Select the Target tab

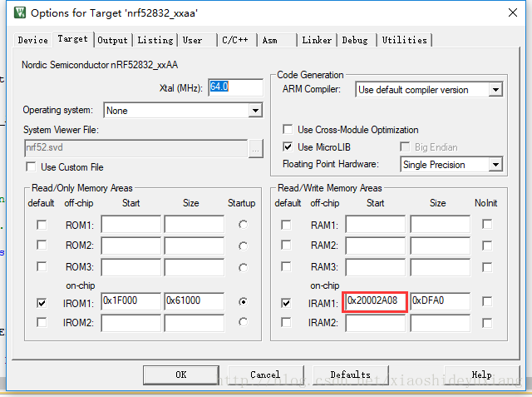click(x=72, y=39)
